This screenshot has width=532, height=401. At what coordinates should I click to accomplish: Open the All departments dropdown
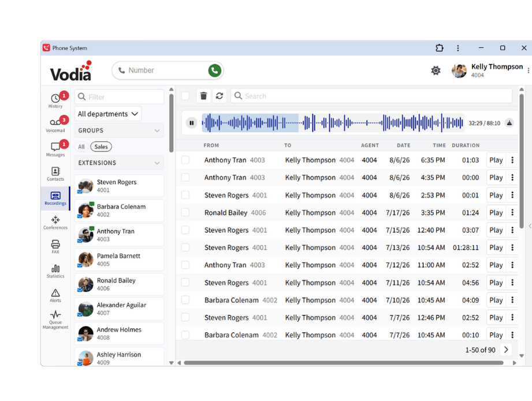pos(108,114)
